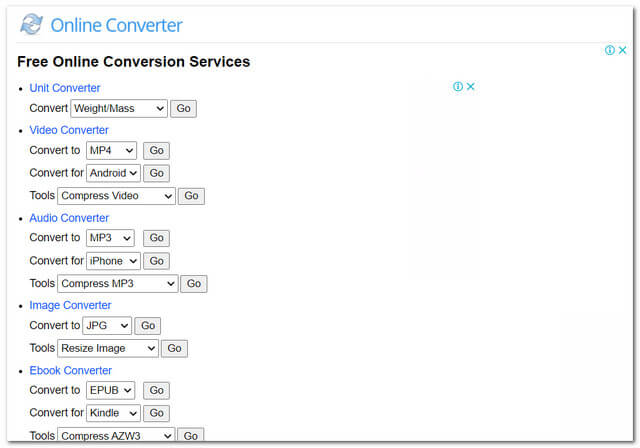Expand the MP4 video format dropdown
The width and height of the screenshot is (640, 448).
111,151
